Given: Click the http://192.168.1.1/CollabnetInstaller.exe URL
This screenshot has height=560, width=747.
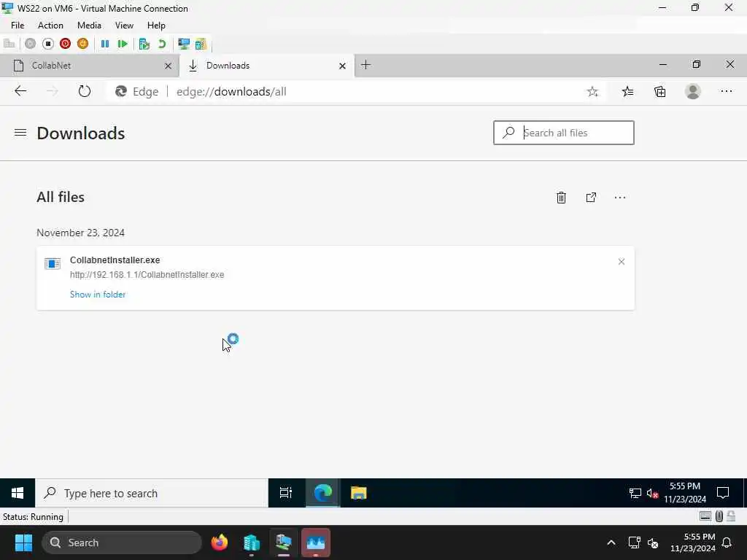Looking at the screenshot, I should point(147,275).
